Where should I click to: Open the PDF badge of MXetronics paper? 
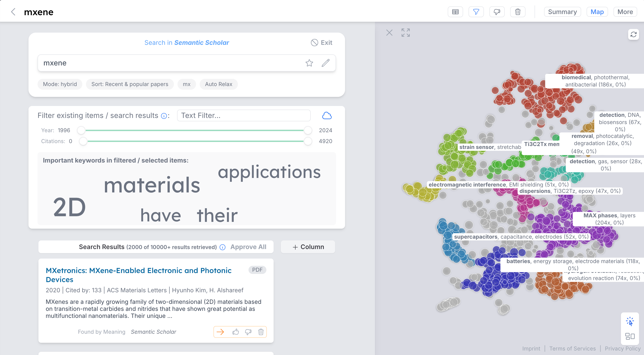pyautogui.click(x=257, y=270)
